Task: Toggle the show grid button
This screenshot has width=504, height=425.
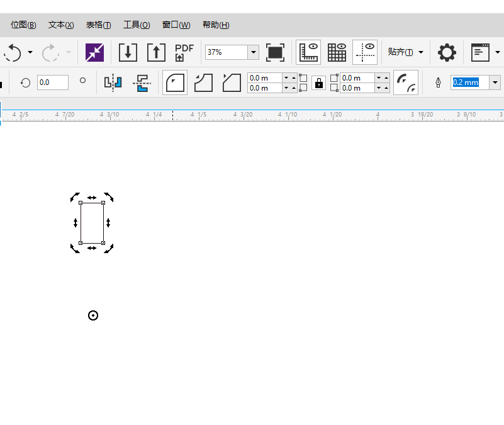Action: tap(337, 52)
